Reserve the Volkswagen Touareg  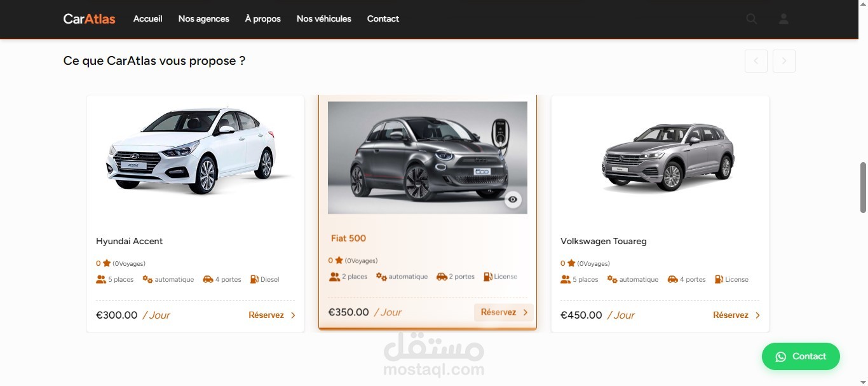pyautogui.click(x=736, y=315)
